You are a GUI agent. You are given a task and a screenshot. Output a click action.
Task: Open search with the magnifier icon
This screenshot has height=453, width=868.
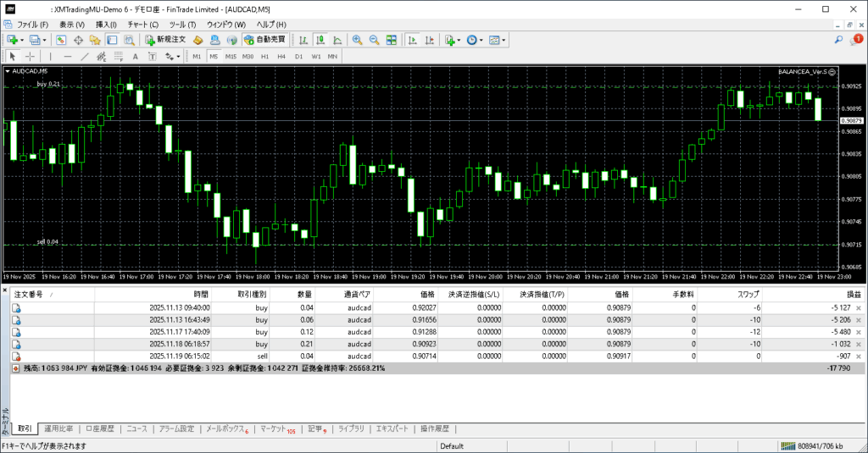click(838, 40)
